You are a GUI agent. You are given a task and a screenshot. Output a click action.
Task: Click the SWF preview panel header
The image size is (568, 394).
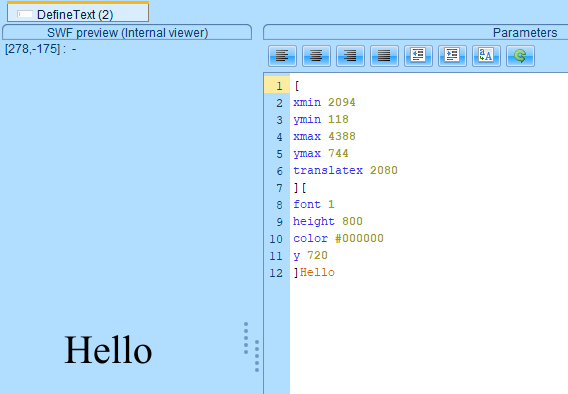127,33
